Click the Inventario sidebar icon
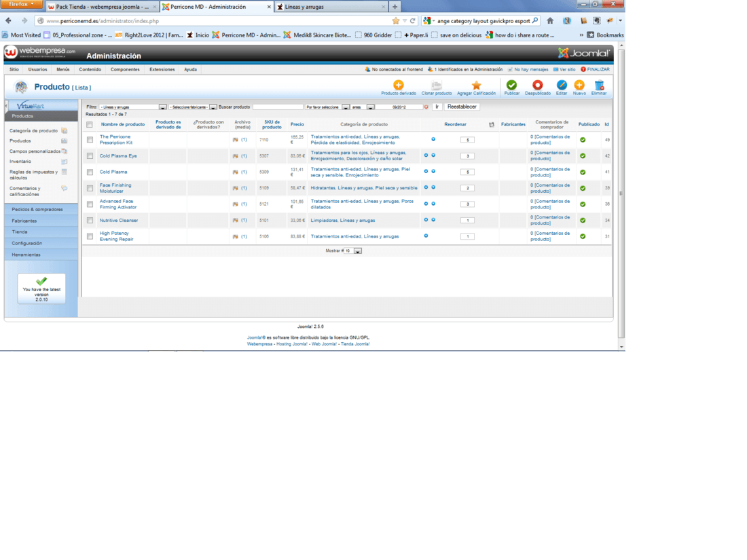The height and width of the screenshot is (560, 747). pos(65,162)
